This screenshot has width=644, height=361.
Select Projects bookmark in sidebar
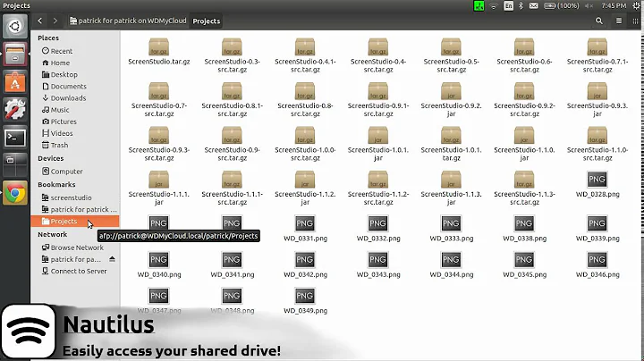75,221
